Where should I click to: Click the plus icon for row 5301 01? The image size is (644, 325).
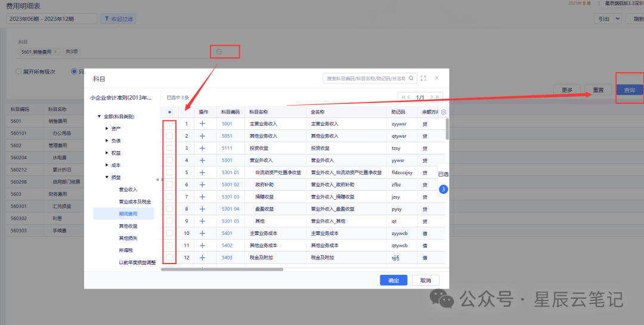(x=202, y=172)
